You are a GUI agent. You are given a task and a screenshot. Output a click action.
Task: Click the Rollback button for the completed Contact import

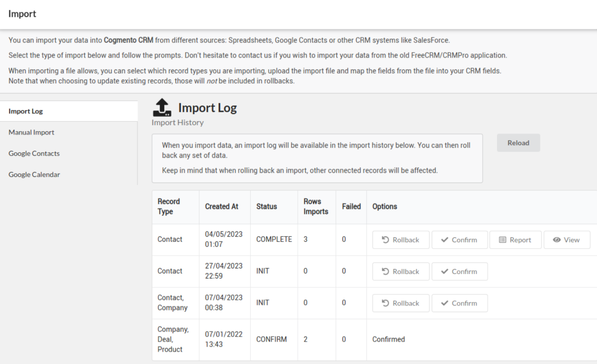tap(400, 240)
